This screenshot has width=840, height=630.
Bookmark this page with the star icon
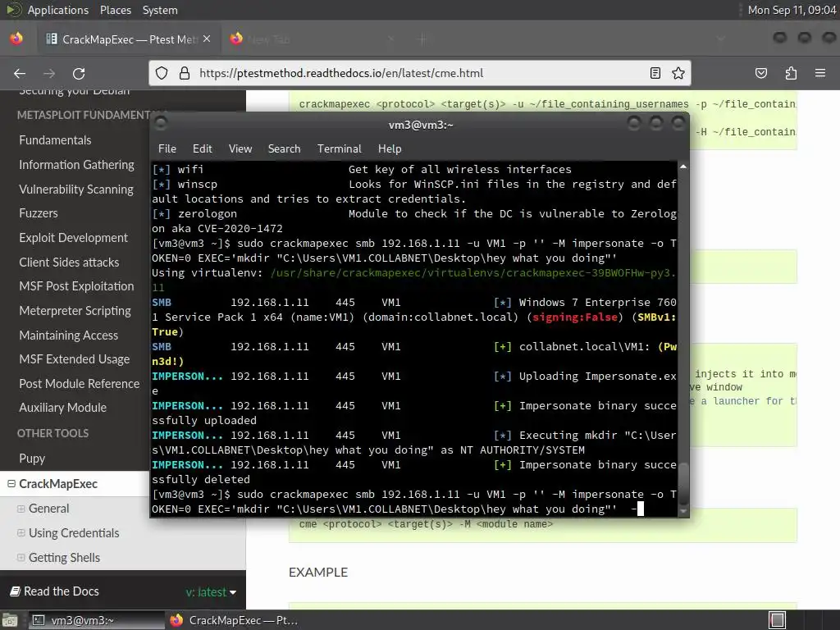[678, 73]
